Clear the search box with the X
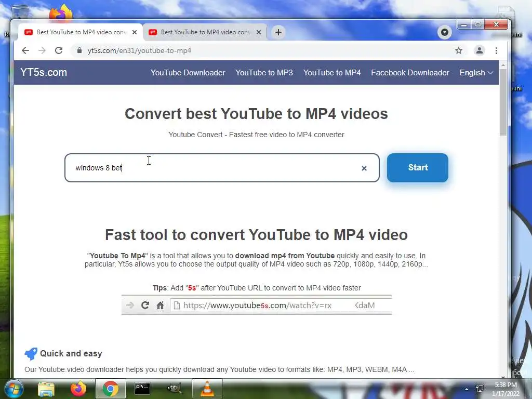 click(364, 168)
